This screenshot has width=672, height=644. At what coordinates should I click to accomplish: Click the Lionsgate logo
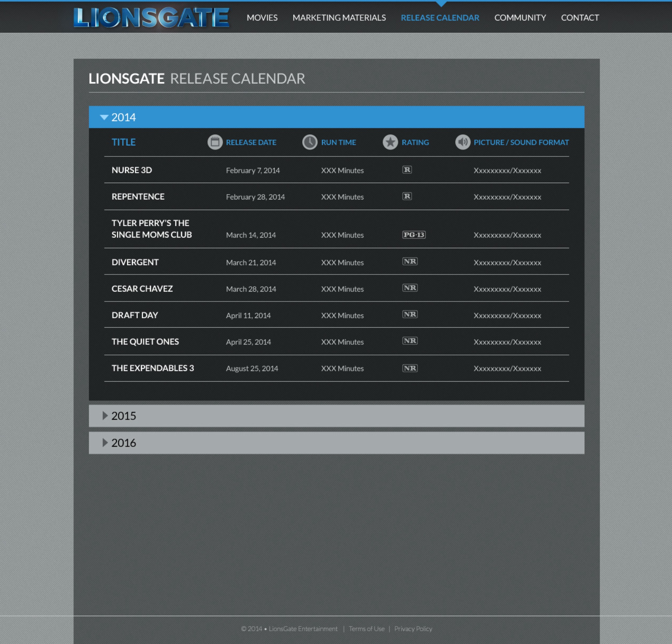click(x=151, y=17)
